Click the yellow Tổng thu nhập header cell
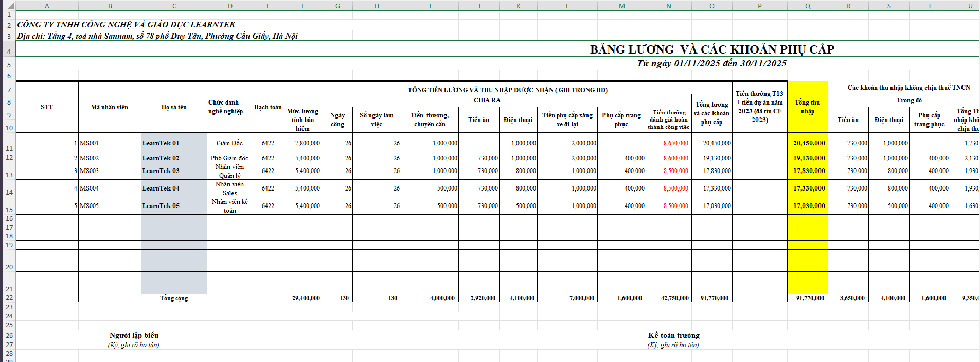This screenshot has height=362, width=980. 807,107
